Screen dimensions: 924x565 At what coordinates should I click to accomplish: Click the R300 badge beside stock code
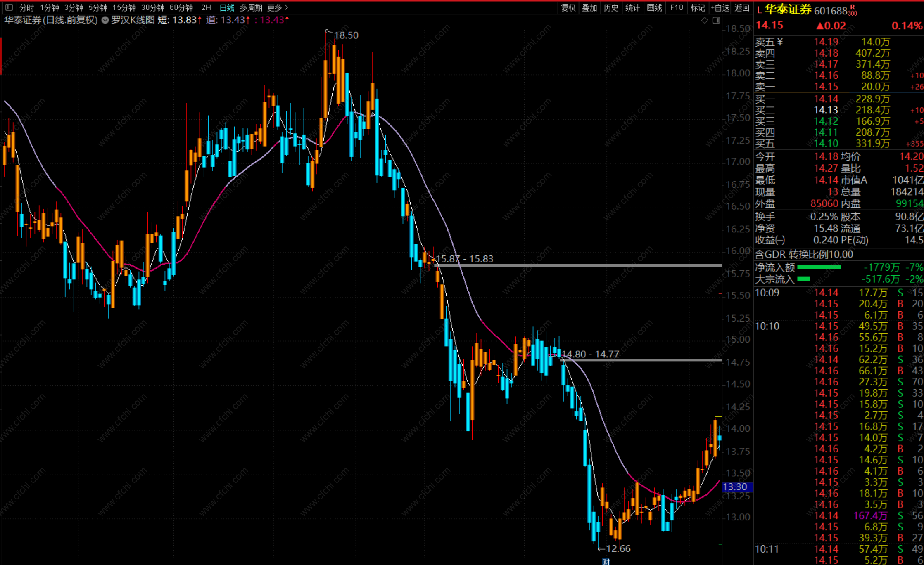[x=852, y=11]
